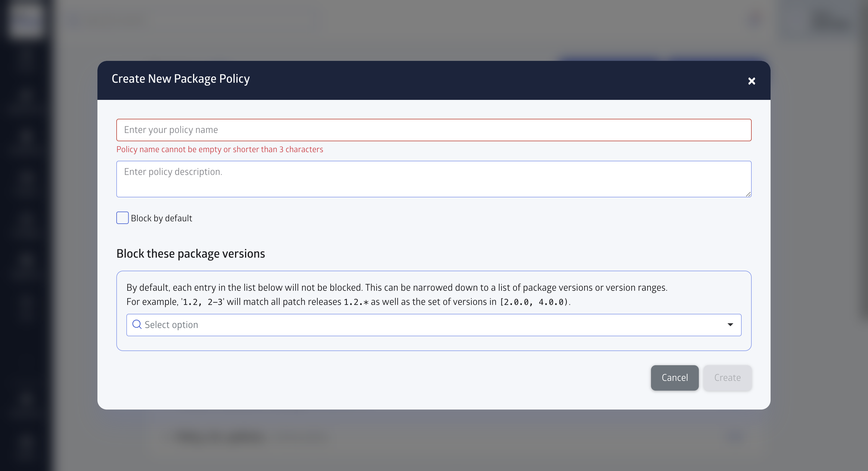Viewport: 868px width, 471px height.
Task: Click the textarea resize grip icon
Action: coord(748,194)
